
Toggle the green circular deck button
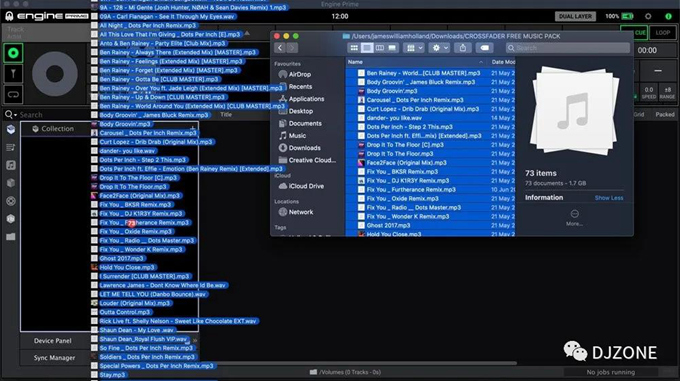13,53
